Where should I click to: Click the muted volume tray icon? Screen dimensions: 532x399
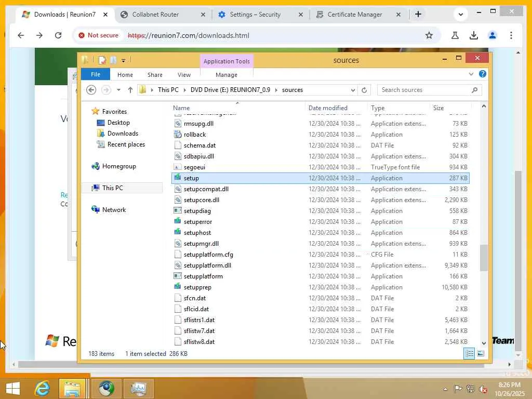click(x=483, y=389)
